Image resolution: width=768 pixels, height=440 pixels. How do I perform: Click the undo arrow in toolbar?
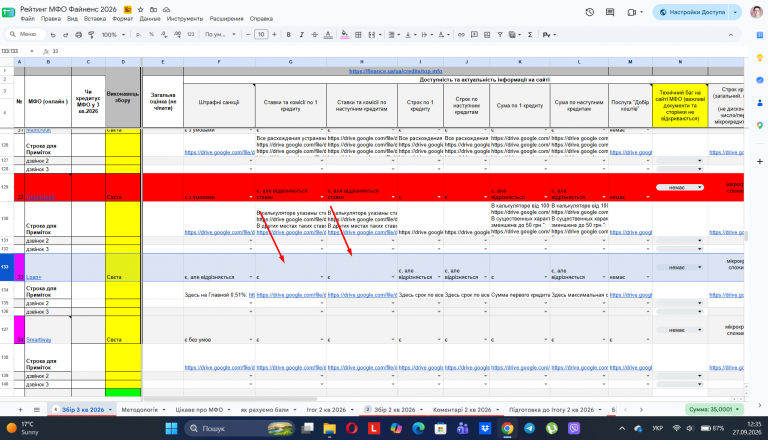[x=53, y=35]
